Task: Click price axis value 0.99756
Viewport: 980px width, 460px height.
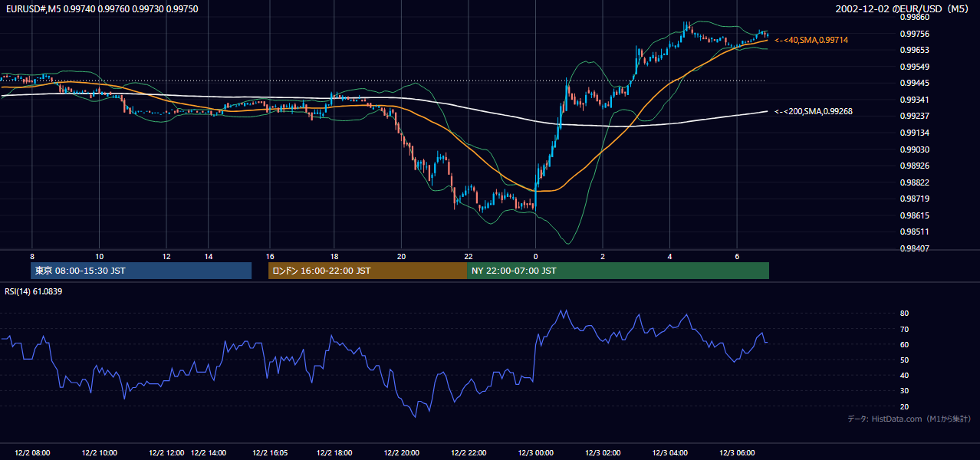Action: click(914, 34)
